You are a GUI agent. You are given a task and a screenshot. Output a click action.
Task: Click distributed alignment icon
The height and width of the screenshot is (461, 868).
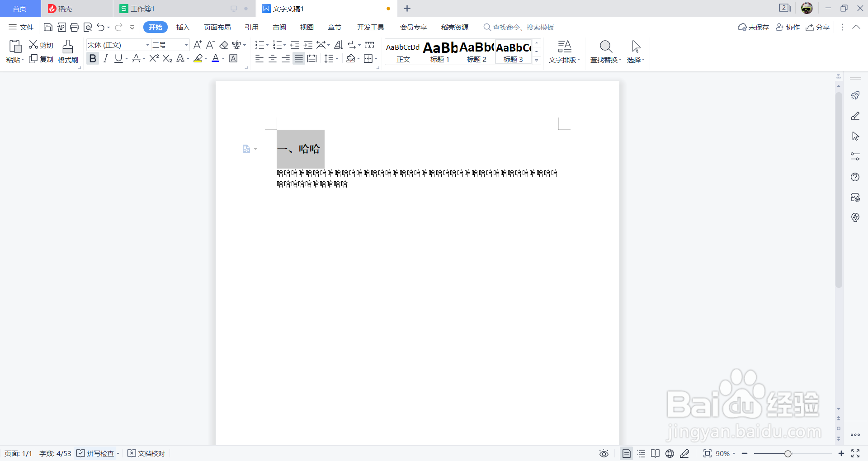(x=312, y=58)
